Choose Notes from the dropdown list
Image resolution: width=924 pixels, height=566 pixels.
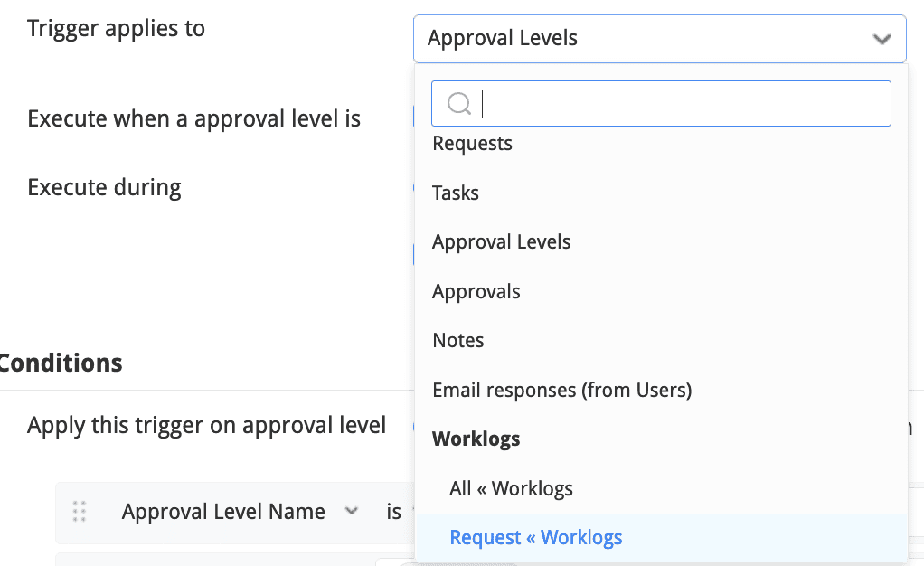click(x=457, y=341)
